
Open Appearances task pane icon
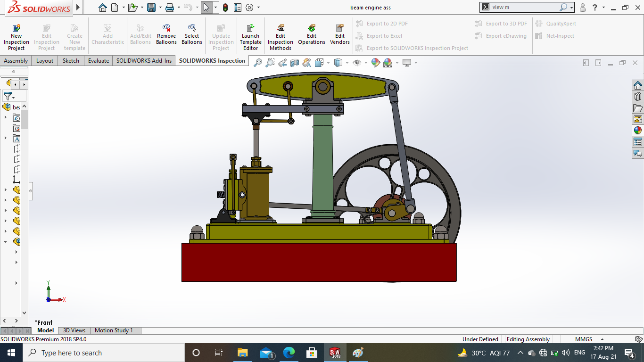[x=638, y=131]
